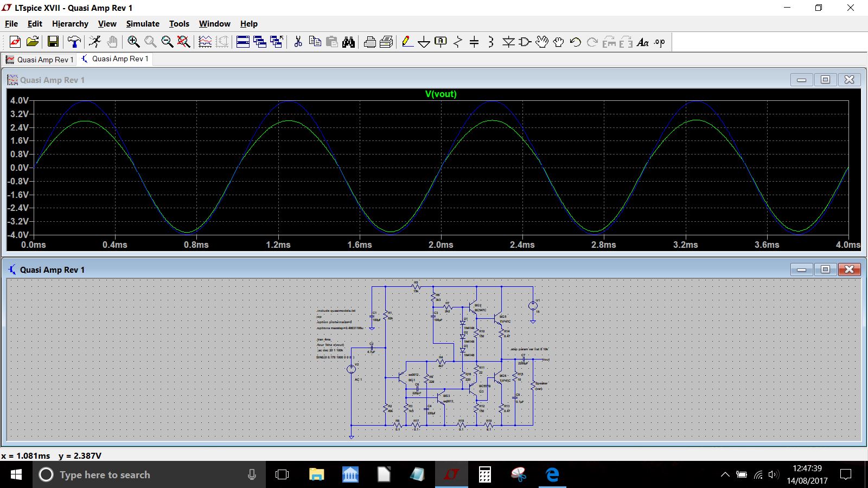Undo the last action
The image size is (868, 488).
click(576, 42)
